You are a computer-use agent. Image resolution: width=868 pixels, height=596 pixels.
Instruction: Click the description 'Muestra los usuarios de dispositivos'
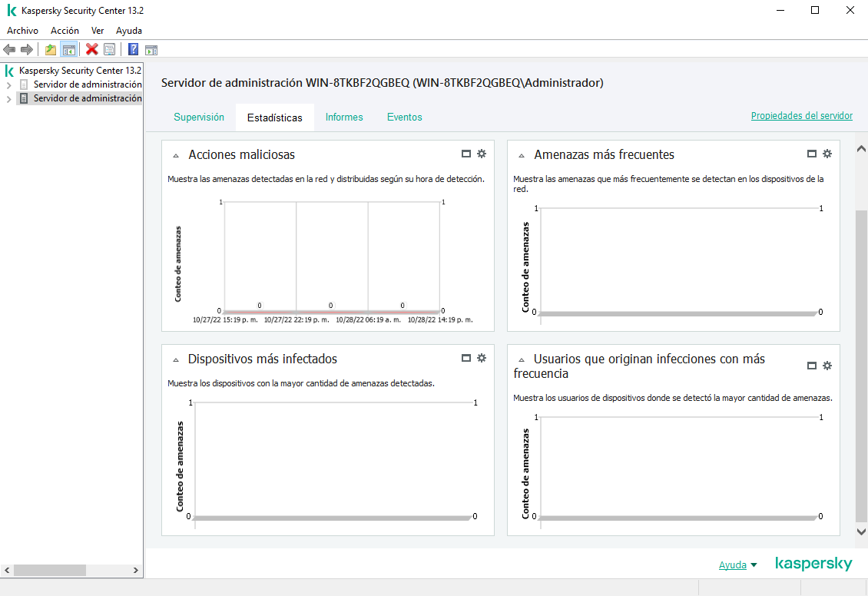coord(673,398)
